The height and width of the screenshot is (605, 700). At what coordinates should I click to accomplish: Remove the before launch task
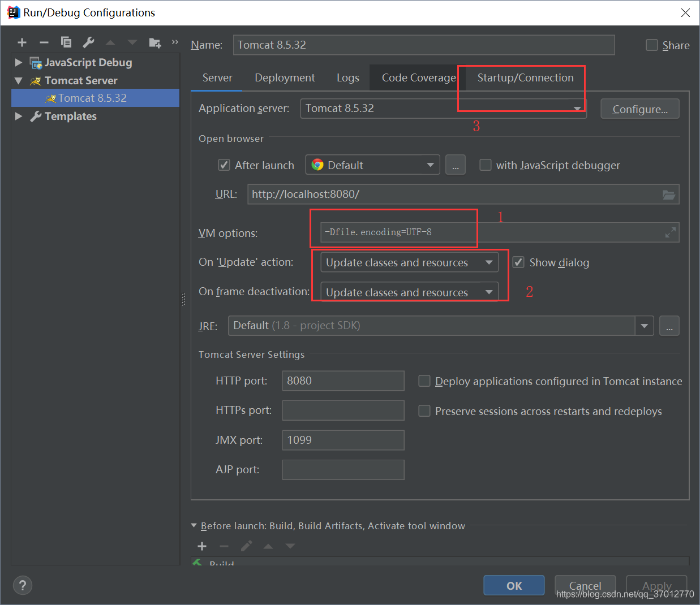coord(224,546)
